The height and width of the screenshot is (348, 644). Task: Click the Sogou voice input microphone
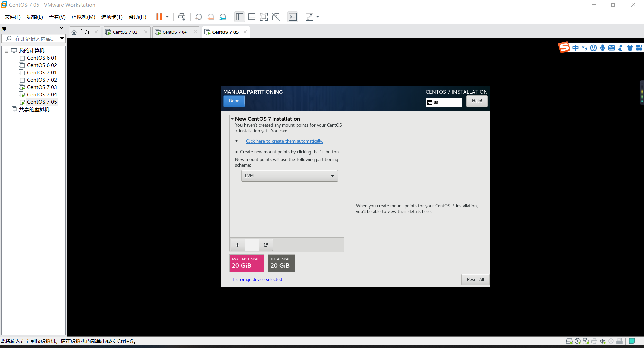coord(603,48)
